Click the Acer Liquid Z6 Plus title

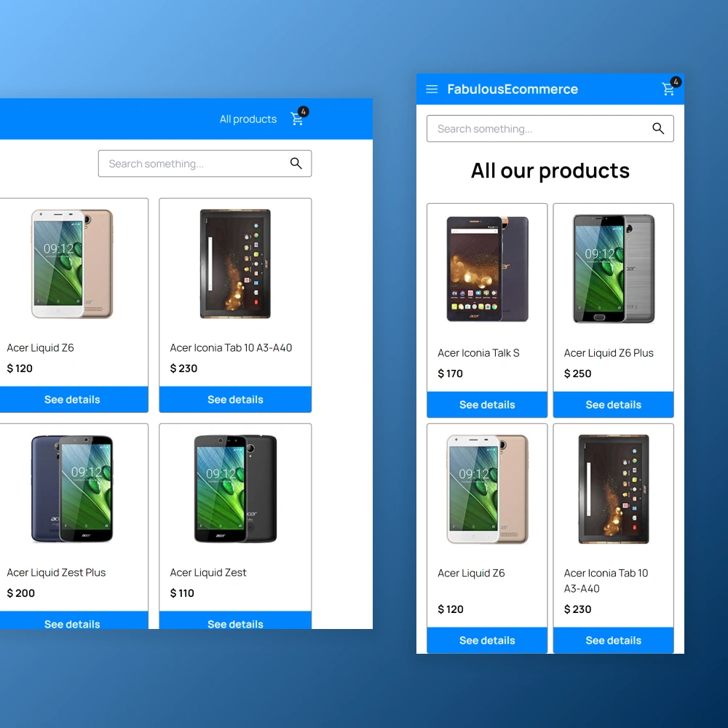tap(608, 353)
